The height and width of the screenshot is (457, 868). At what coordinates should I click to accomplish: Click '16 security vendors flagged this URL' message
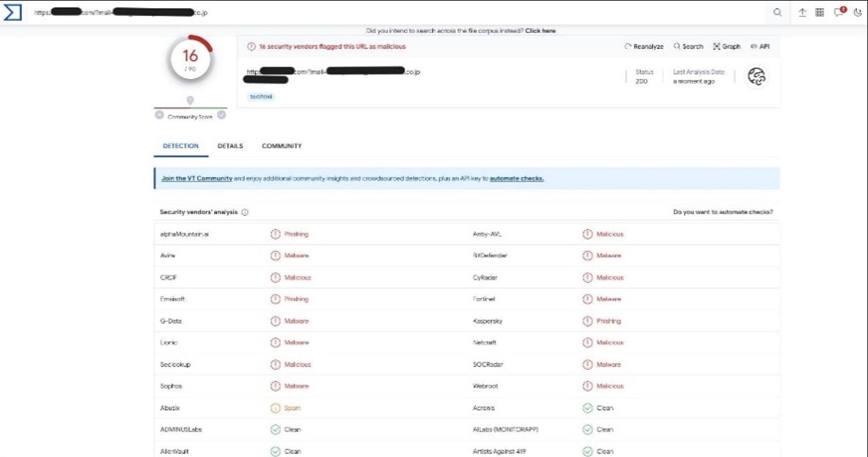tap(332, 46)
